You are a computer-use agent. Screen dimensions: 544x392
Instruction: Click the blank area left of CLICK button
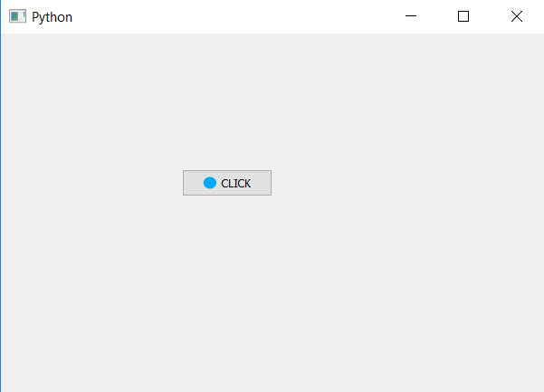point(92,183)
